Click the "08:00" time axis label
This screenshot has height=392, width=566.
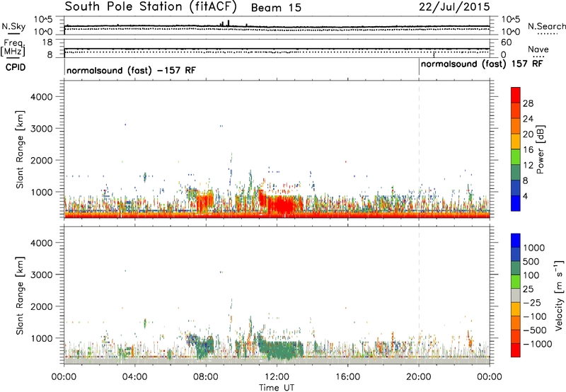click(x=206, y=377)
